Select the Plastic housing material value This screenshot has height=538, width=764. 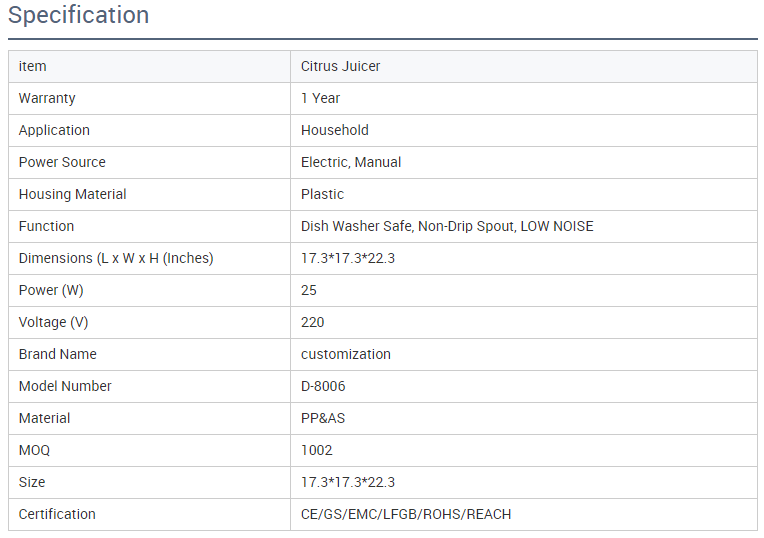click(322, 194)
